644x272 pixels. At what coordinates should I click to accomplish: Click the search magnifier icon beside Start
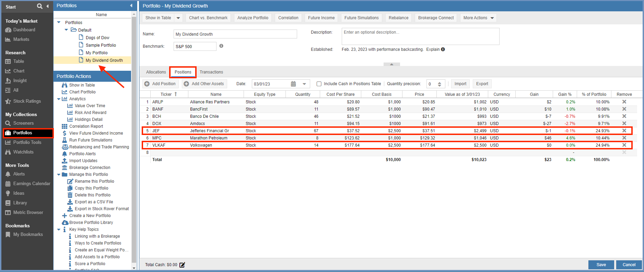pos(40,6)
